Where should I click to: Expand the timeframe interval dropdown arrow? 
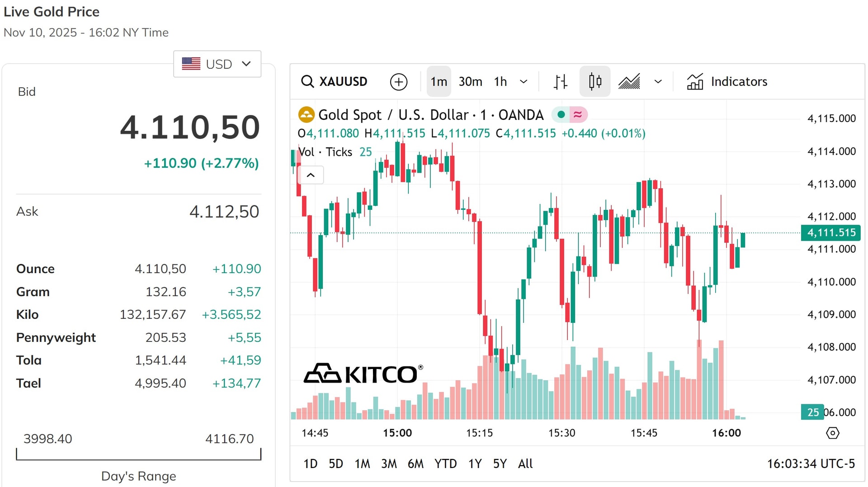point(524,82)
